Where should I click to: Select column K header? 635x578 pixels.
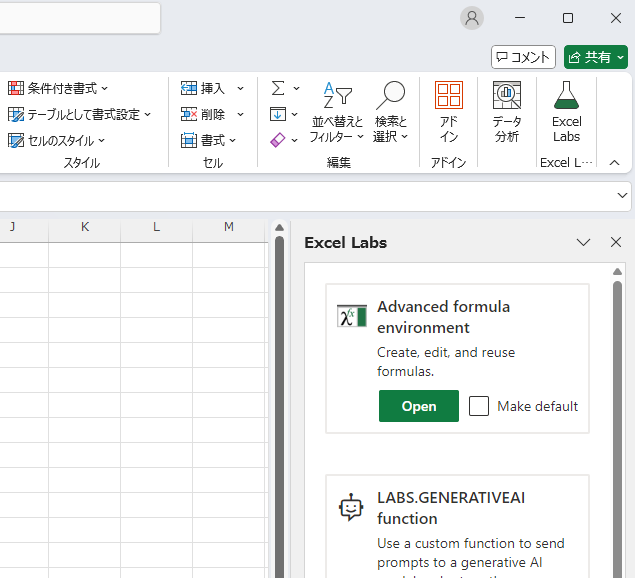coord(85,227)
